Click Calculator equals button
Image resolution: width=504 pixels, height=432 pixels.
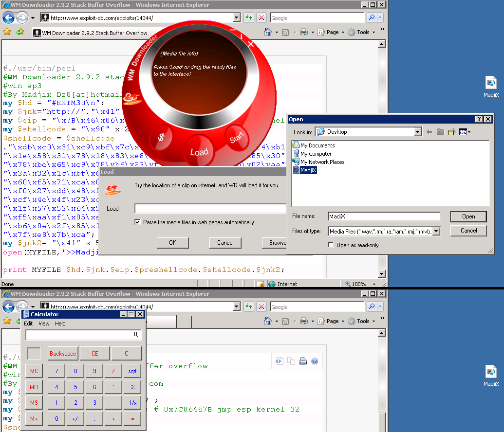132,419
